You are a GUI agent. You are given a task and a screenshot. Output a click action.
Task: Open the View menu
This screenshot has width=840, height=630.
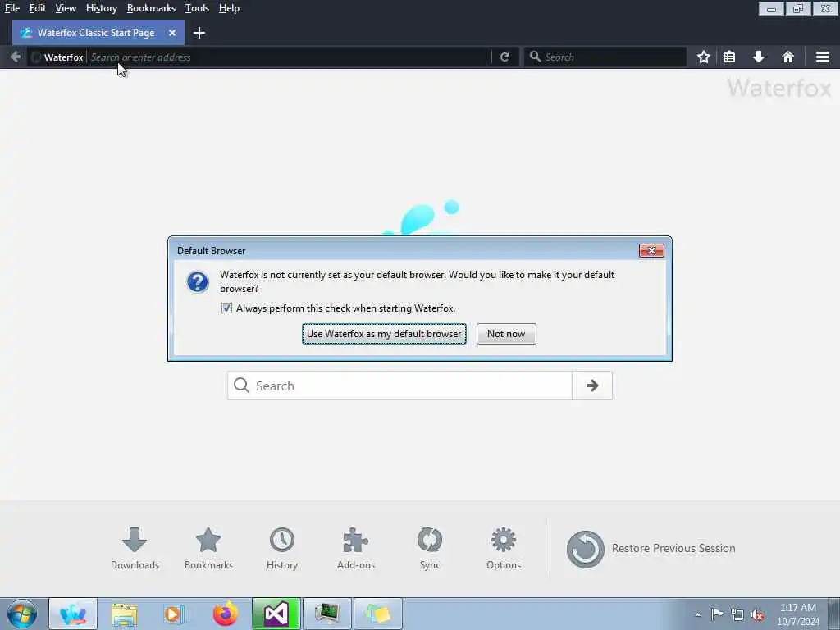point(66,8)
